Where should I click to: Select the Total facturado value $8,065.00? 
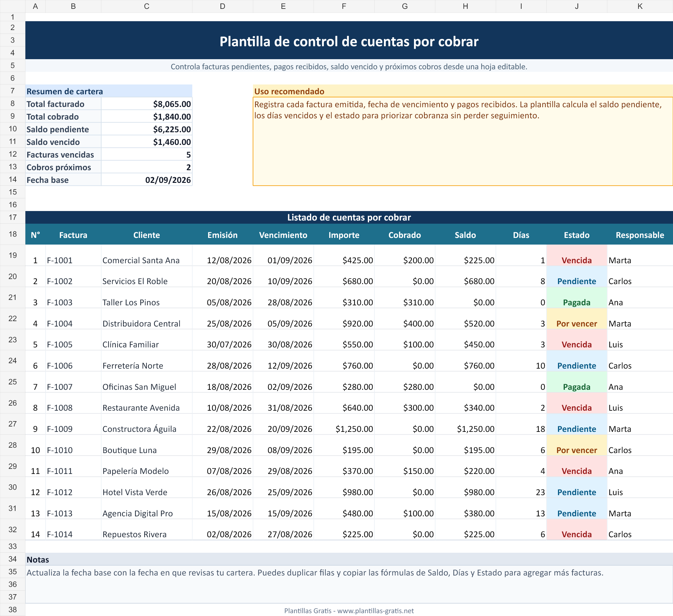[146, 104]
